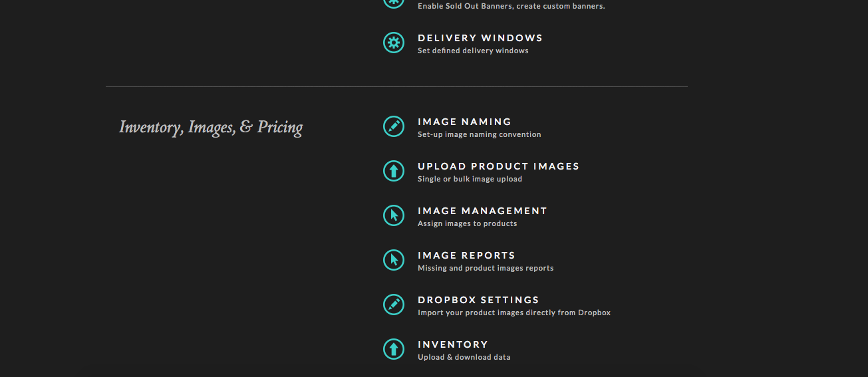View Image Reports
Viewport: 868px width, 377px height.
[466, 255]
